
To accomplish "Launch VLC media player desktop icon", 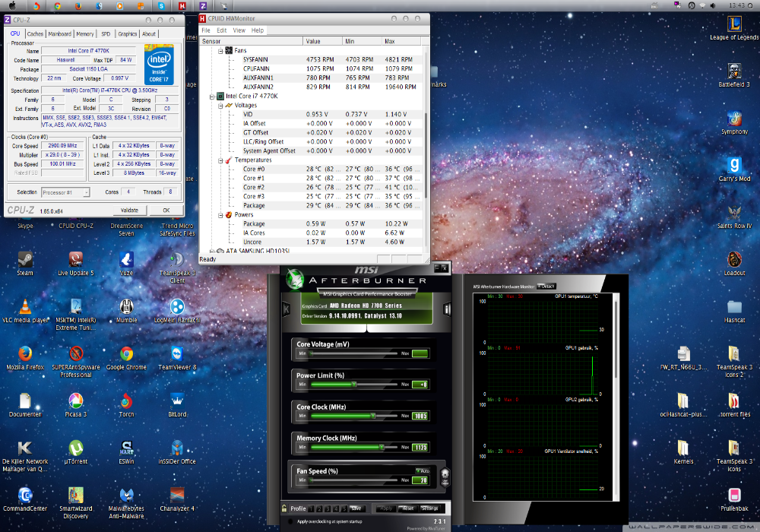I will coord(25,311).
